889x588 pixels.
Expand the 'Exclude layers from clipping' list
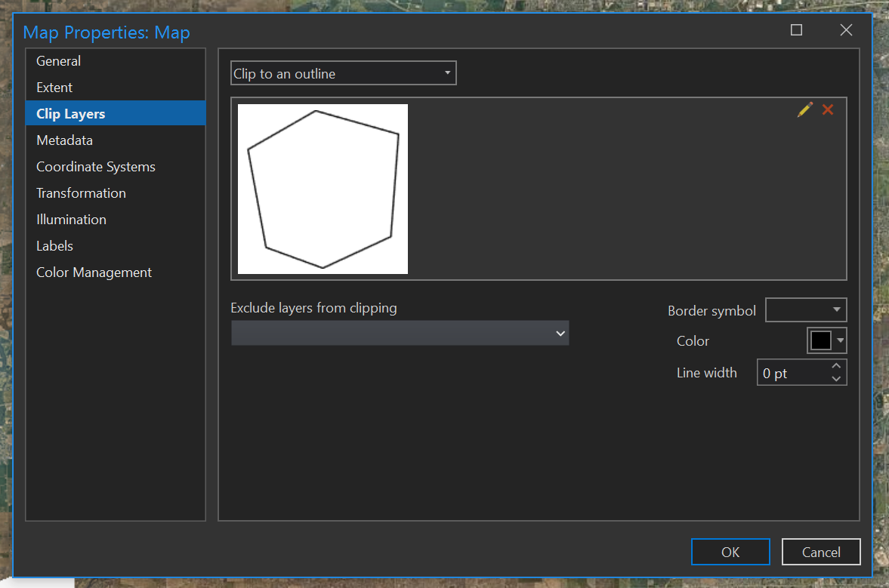click(x=560, y=333)
